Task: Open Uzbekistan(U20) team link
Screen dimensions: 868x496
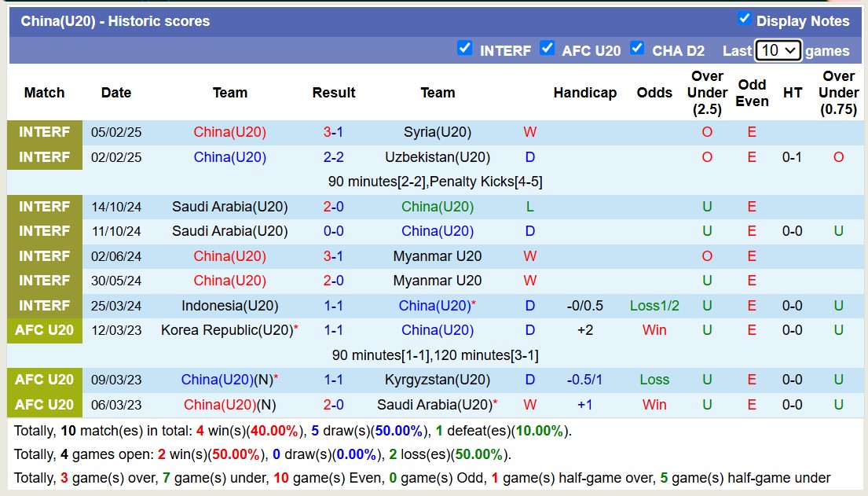Action: coord(438,157)
